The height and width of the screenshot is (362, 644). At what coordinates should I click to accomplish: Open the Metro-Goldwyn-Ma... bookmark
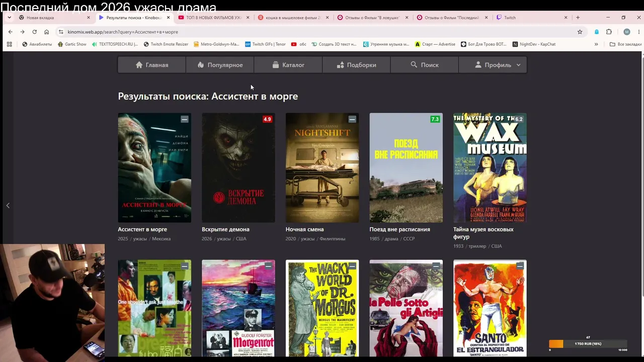point(216,44)
